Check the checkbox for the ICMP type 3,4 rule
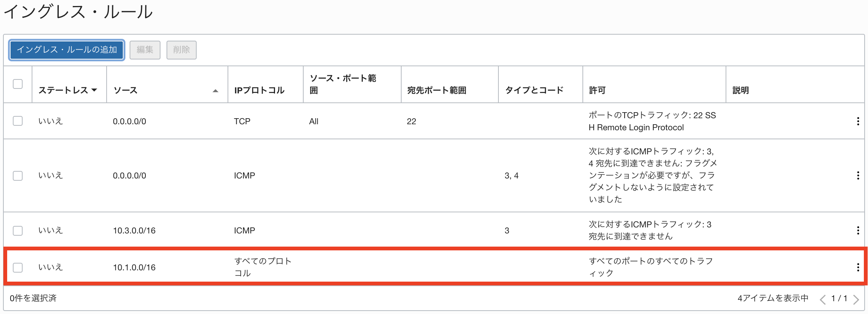This screenshot has height=314, width=868. [17, 175]
